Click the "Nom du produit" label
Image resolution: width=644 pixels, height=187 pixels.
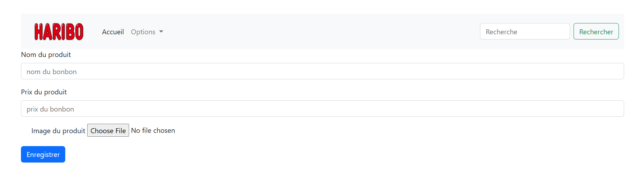pyautogui.click(x=46, y=55)
